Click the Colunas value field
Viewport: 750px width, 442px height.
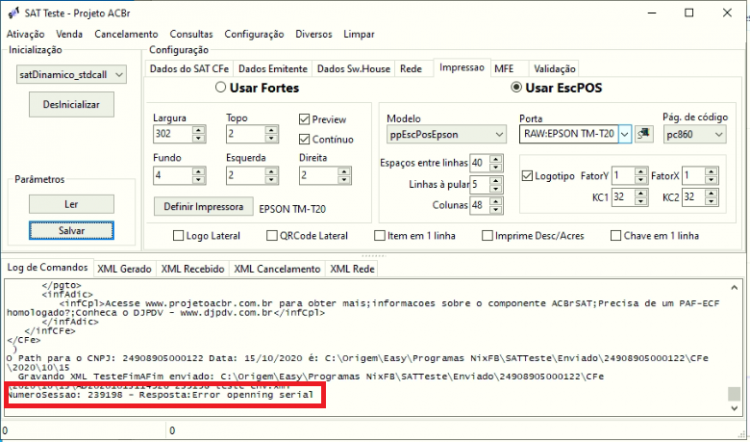coord(480,205)
